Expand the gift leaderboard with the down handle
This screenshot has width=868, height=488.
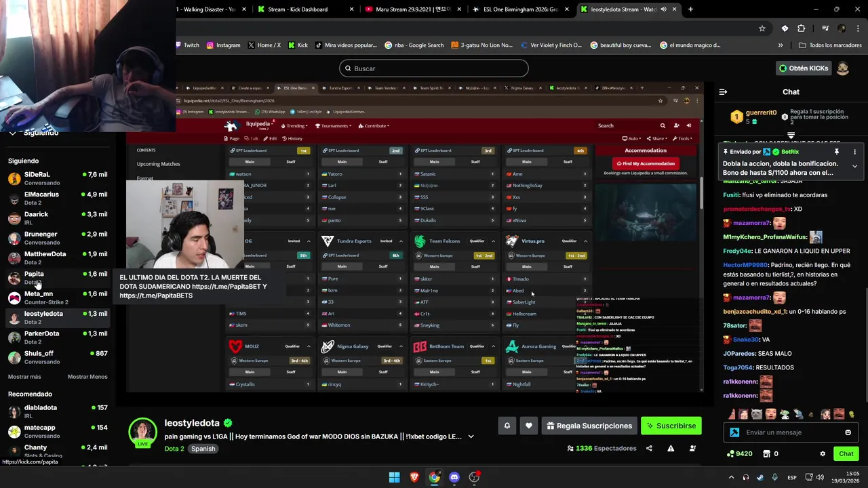point(791,136)
